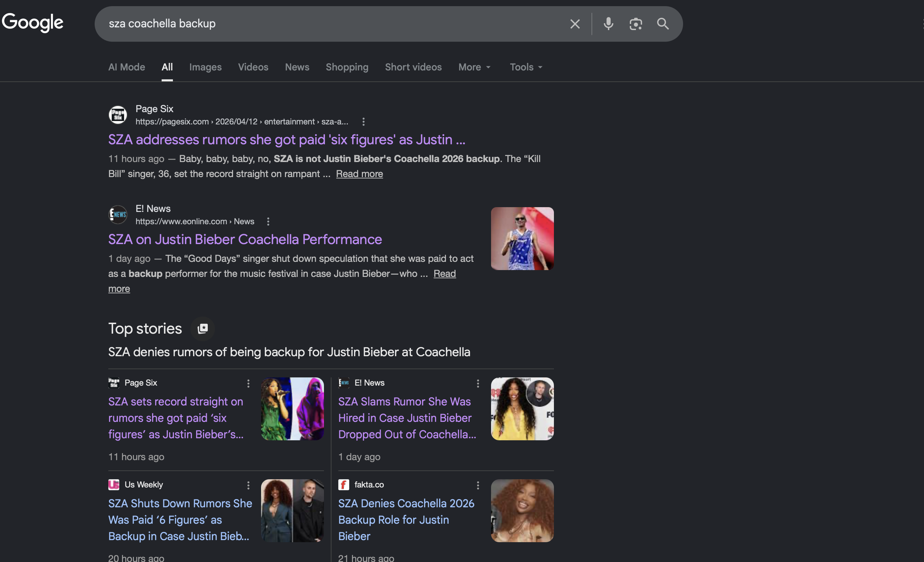Click the magnifying glass search button
The width and height of the screenshot is (924, 562).
tap(663, 24)
